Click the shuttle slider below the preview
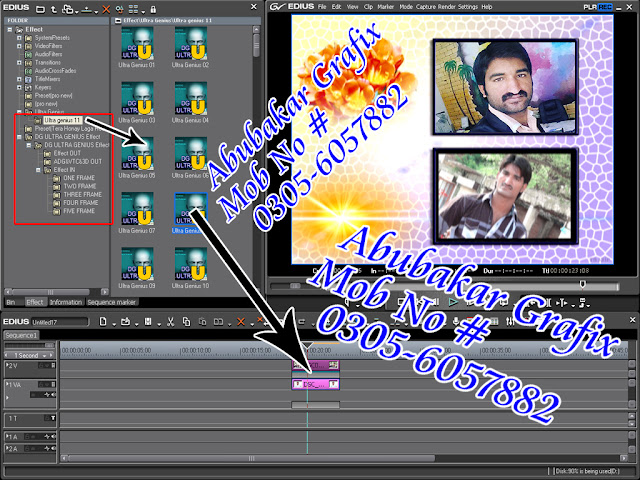Image resolution: width=640 pixels, height=480 pixels. (295, 286)
